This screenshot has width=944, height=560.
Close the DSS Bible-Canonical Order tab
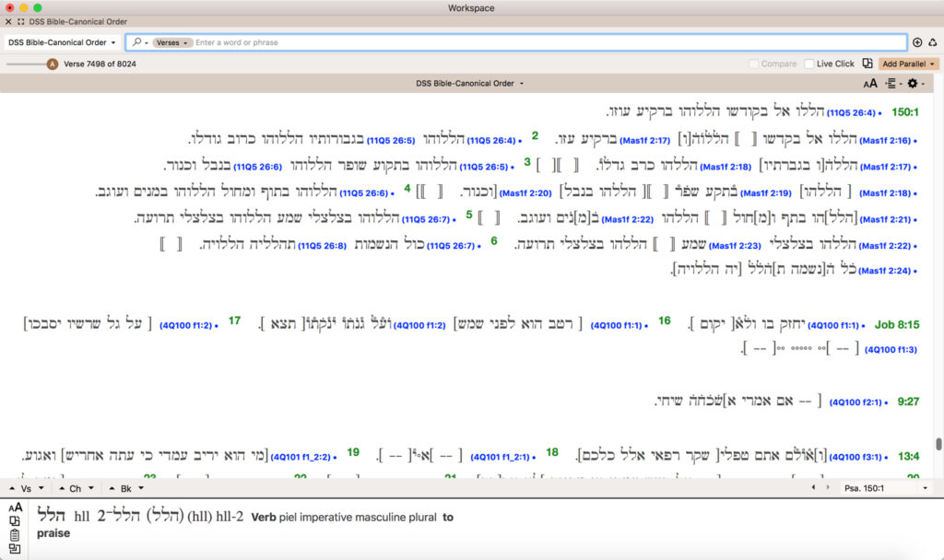click(x=8, y=21)
